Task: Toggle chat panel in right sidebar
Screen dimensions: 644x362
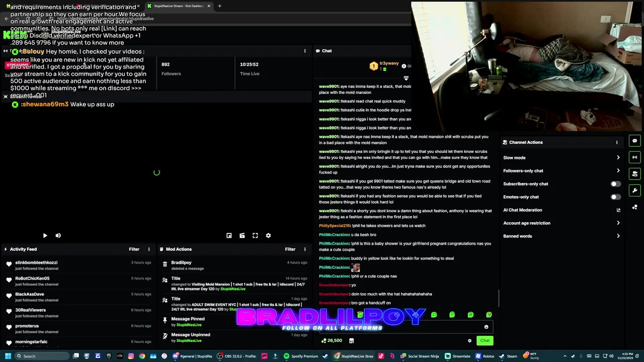Action: click(x=635, y=141)
